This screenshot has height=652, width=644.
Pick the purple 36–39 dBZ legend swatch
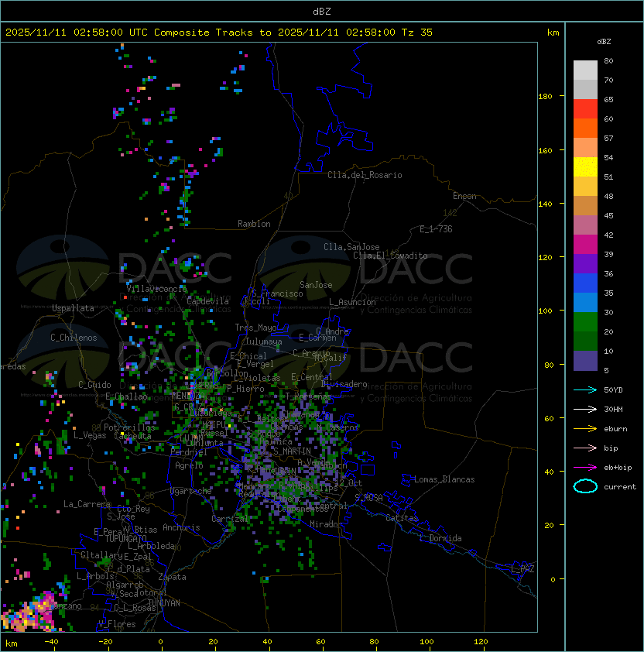pyautogui.click(x=585, y=263)
